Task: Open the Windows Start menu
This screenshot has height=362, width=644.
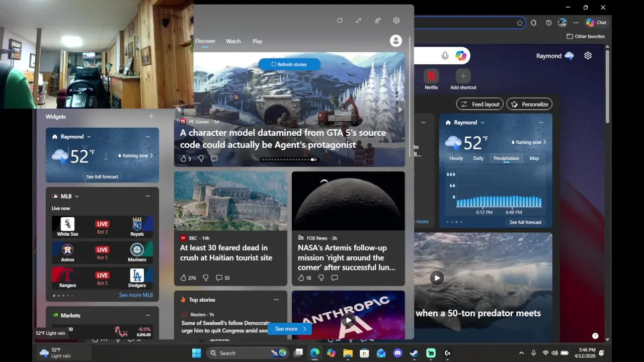Action: pyautogui.click(x=196, y=353)
